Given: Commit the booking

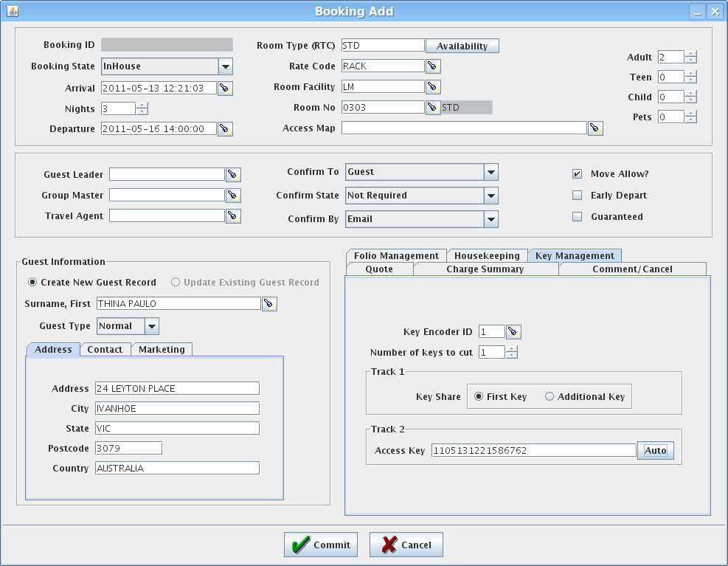Looking at the screenshot, I should [321, 545].
